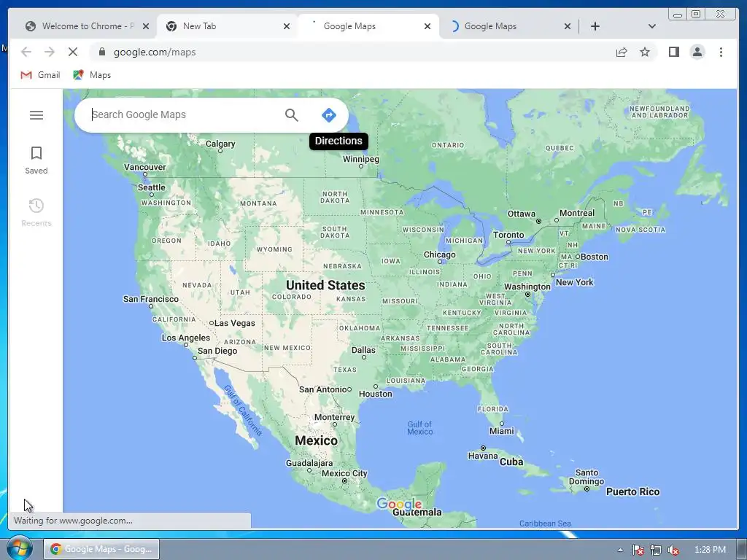Image resolution: width=747 pixels, height=560 pixels.
Task: Click the San Francisco city label
Action: click(150, 299)
